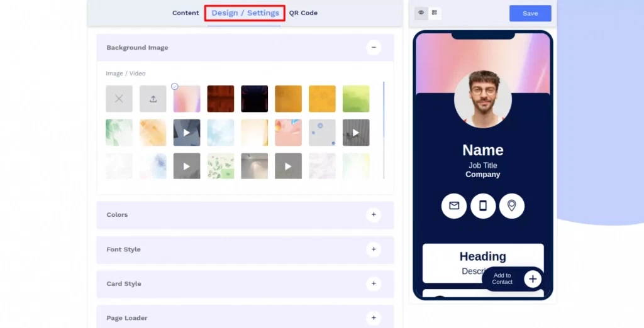Open the QR Code tab
644x328 pixels.
[303, 13]
